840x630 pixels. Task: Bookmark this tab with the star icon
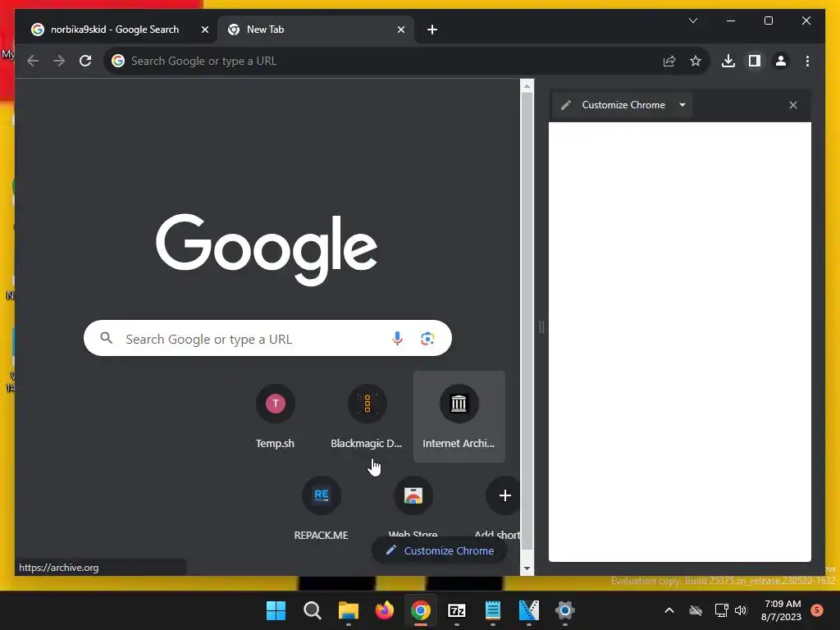point(696,61)
